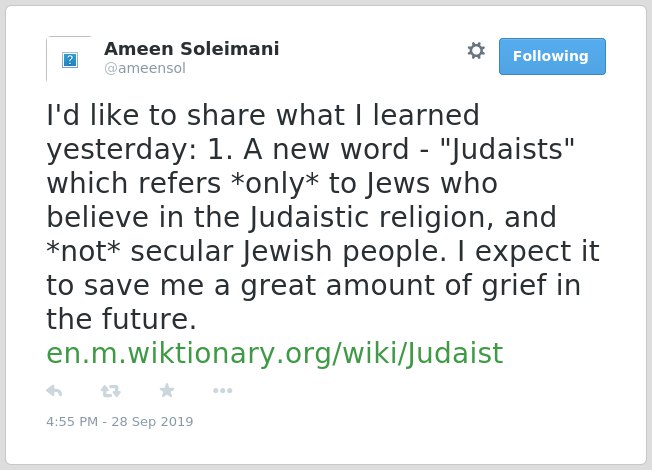This screenshot has height=470, width=652.
Task: Click the emphasized *only* word in the tweet
Action: 275,184
